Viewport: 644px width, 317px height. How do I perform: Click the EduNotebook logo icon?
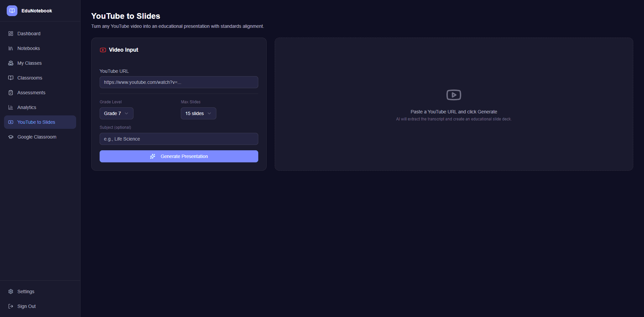point(12,10)
